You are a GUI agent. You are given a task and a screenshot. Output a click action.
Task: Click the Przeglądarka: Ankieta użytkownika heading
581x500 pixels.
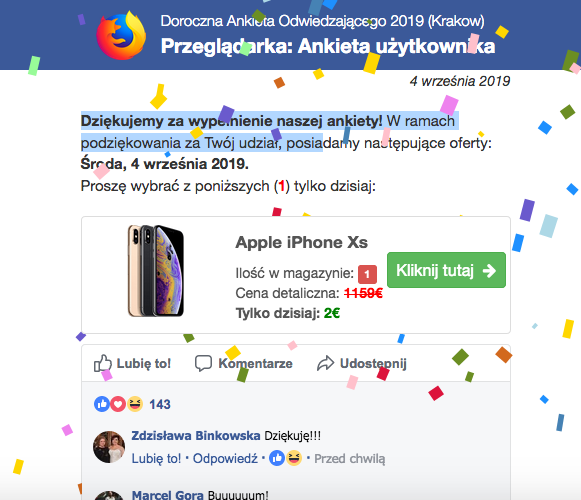328,47
